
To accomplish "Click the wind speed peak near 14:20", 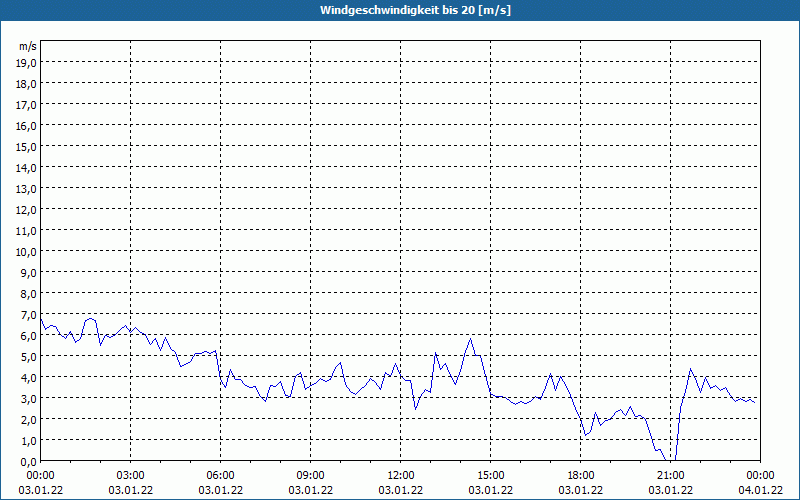I will 470,339.
